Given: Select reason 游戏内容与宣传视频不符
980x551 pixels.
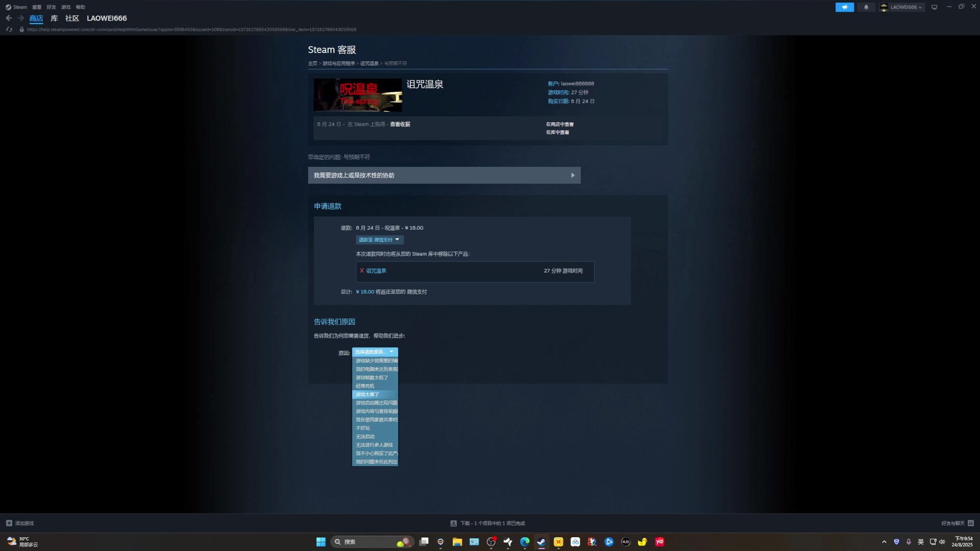Looking at the screenshot, I should (x=375, y=411).
